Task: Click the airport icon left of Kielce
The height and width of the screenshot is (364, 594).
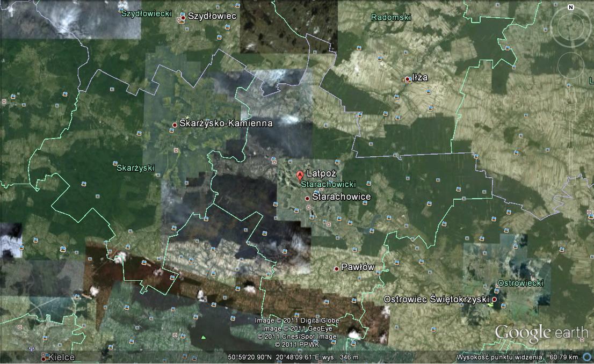Action: point(32,350)
